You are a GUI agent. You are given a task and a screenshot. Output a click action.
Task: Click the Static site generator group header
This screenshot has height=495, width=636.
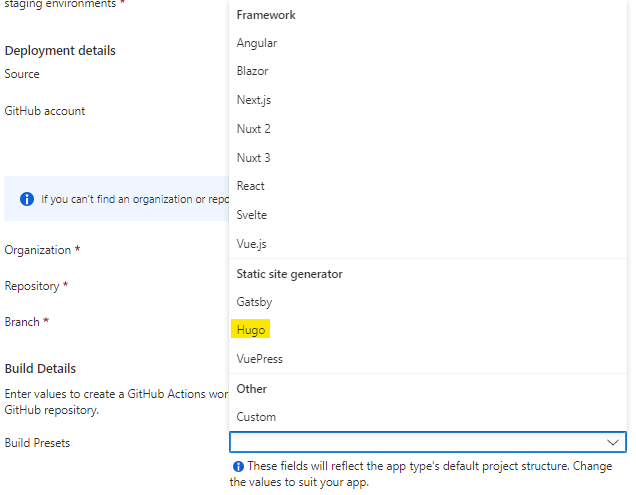click(x=290, y=274)
